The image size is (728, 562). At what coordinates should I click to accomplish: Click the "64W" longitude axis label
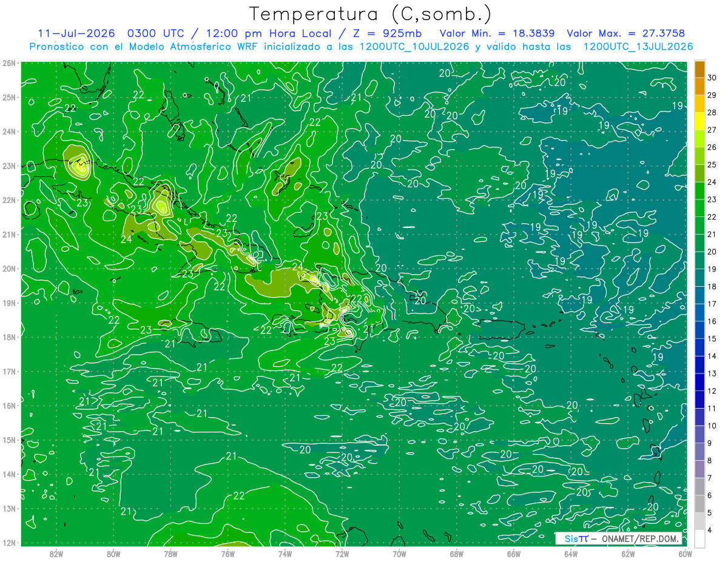[571, 554]
